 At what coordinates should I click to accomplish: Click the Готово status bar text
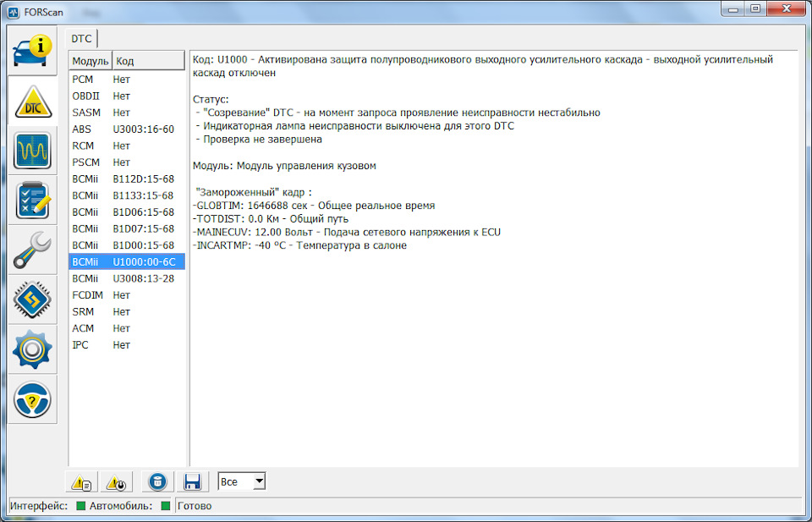(x=195, y=506)
